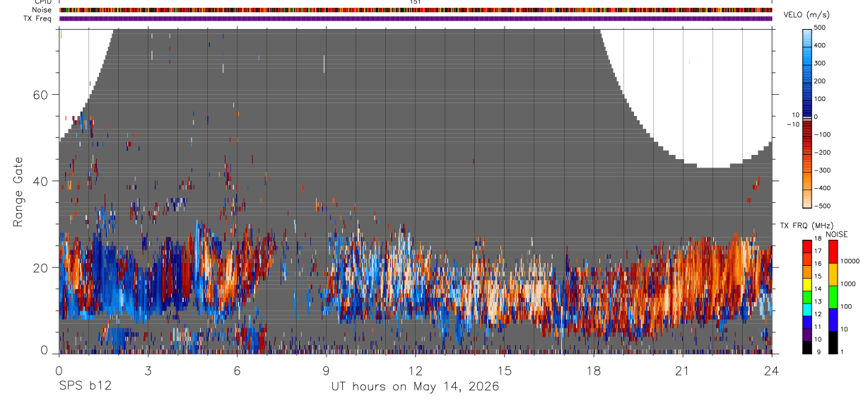
Task: Click the -10 label on the velocity scale
Action: (793, 124)
